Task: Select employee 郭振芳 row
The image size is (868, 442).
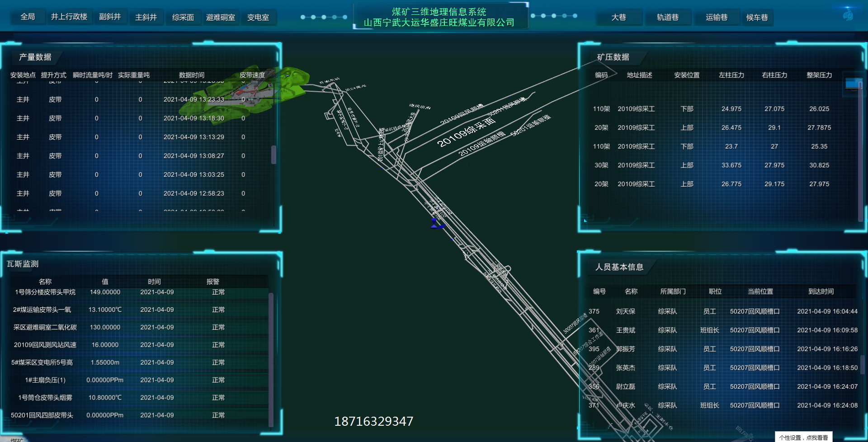Action: pyautogui.click(x=722, y=349)
